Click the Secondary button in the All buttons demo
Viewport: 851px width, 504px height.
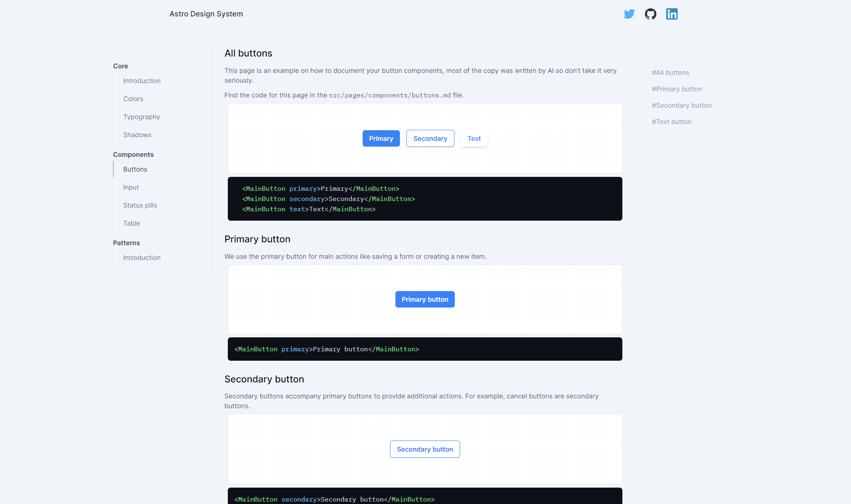430,138
